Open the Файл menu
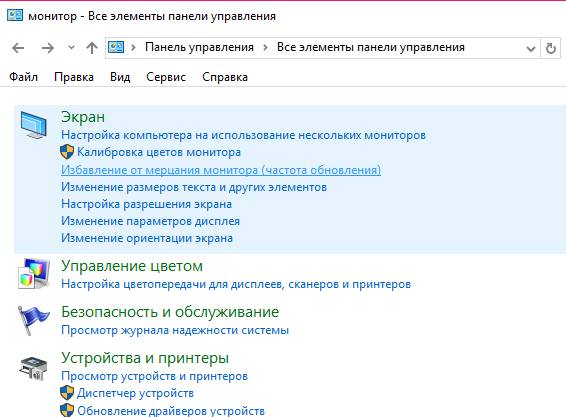 [x=23, y=77]
